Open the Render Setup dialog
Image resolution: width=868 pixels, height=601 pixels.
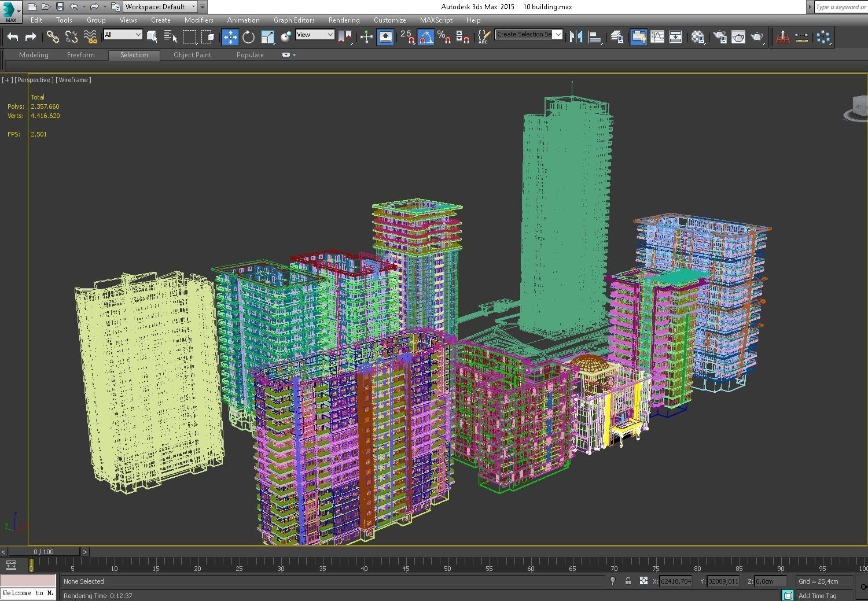pyautogui.click(x=720, y=37)
